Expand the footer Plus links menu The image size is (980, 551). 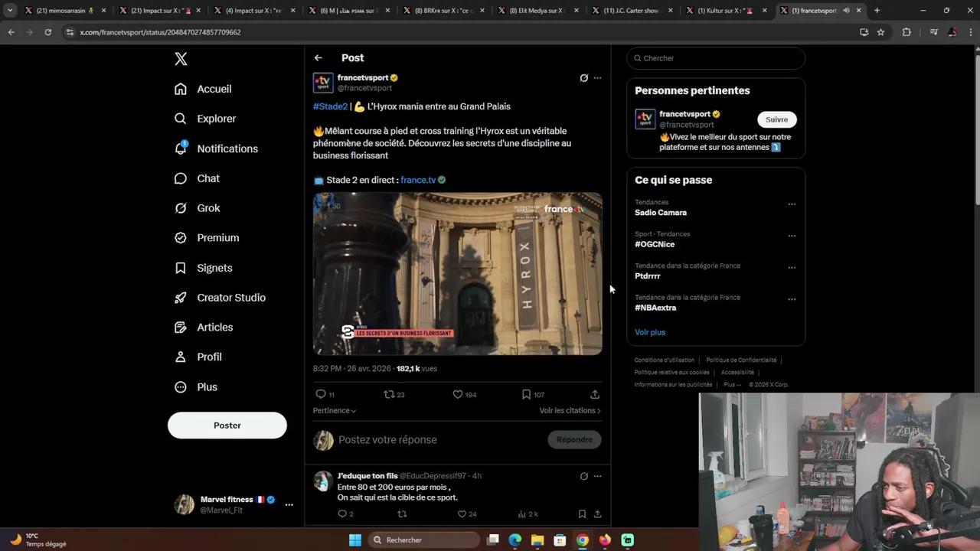click(733, 385)
